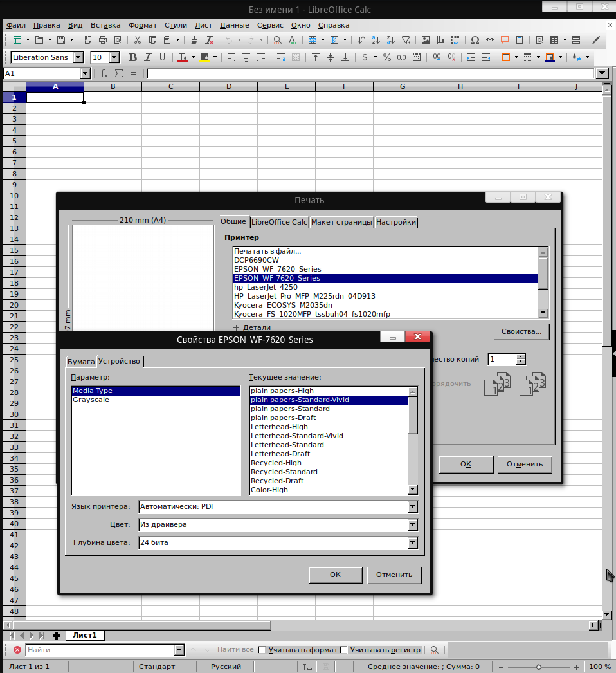Image resolution: width=616 pixels, height=673 pixels.
Task: Click Найти все button
Action: (235, 649)
